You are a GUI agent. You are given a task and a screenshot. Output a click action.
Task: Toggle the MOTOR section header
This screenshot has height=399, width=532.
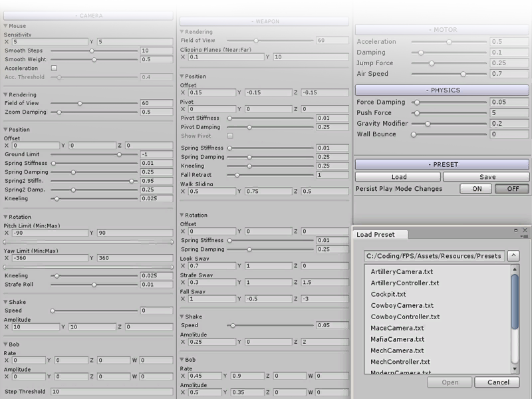[x=442, y=30]
